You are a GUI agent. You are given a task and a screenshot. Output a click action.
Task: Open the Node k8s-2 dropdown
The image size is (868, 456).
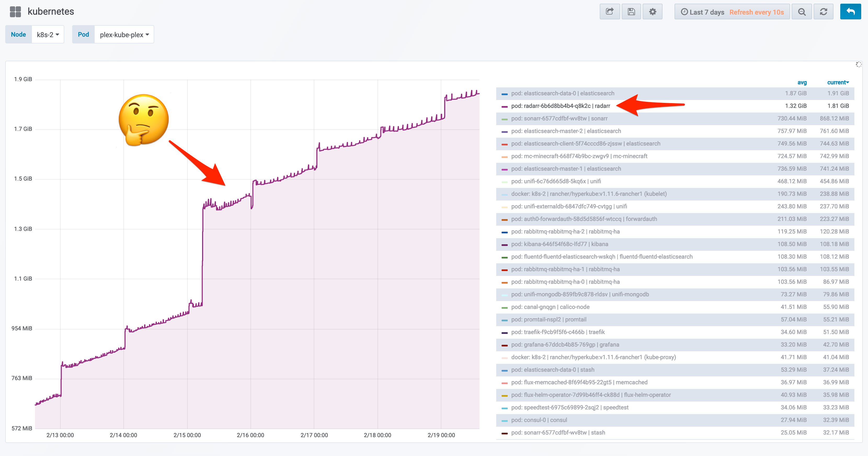click(48, 34)
